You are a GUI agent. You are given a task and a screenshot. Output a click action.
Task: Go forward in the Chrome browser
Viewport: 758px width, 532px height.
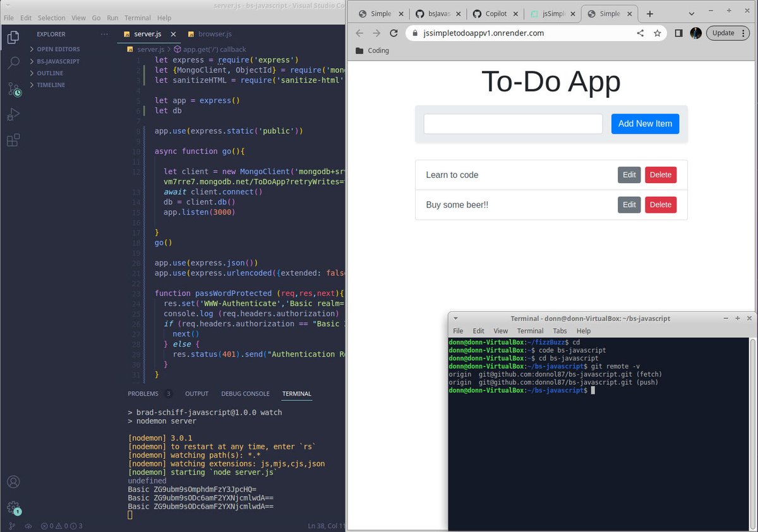pos(376,33)
